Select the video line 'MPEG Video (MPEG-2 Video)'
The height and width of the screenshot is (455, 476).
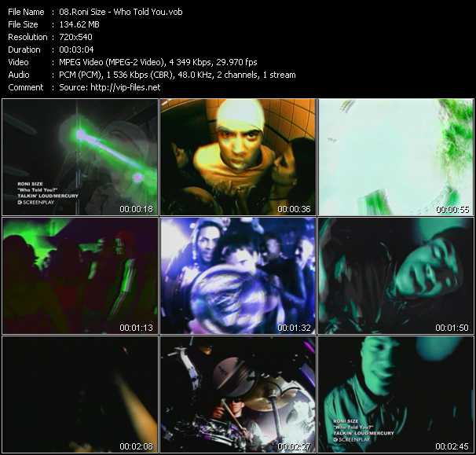coord(112,62)
